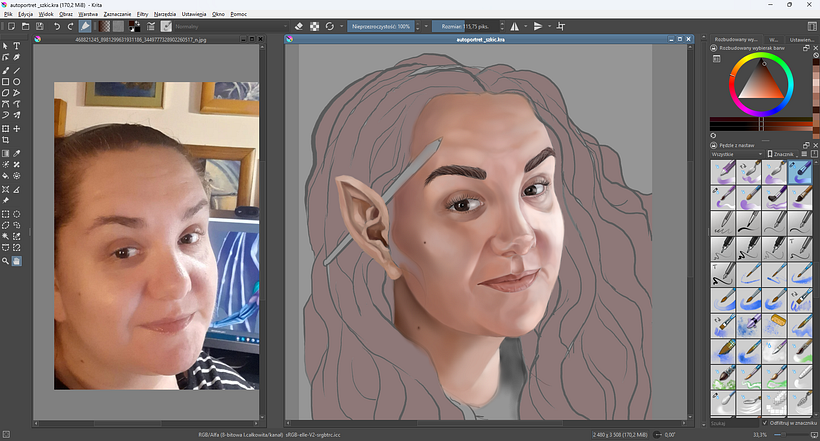Select the Polygon tool
This screenshot has height=441, width=820.
[x=6, y=93]
